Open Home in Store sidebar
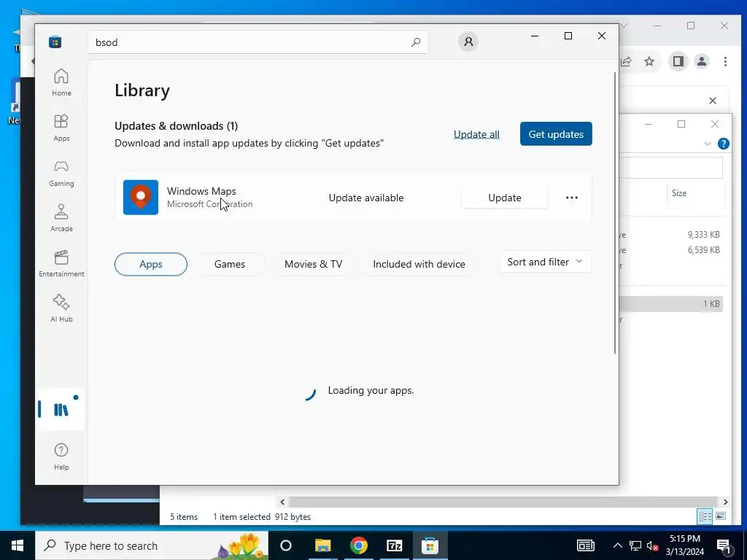 tap(61, 82)
